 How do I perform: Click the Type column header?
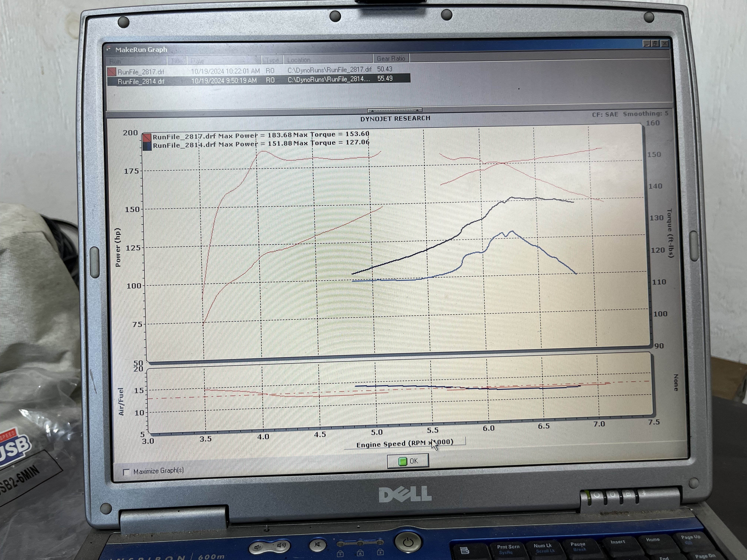(x=272, y=60)
